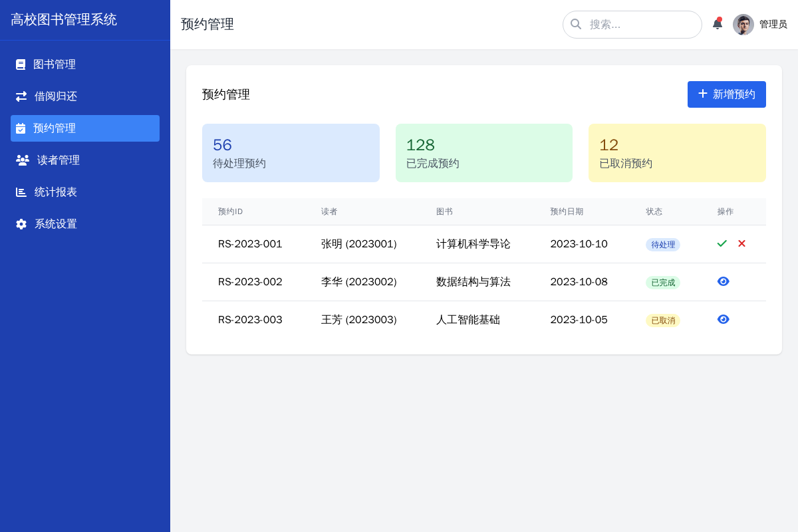798x532 pixels.
Task: Click the 借阅归还 transfer icon
Action: [19, 96]
